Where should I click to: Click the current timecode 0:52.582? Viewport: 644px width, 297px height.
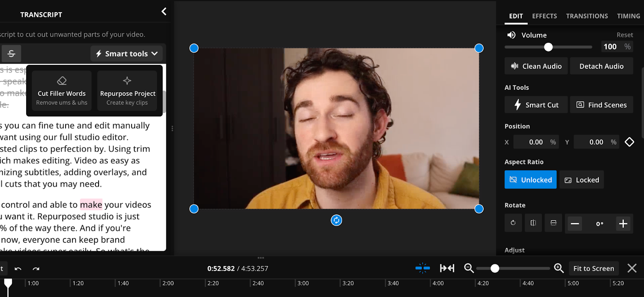(221, 269)
